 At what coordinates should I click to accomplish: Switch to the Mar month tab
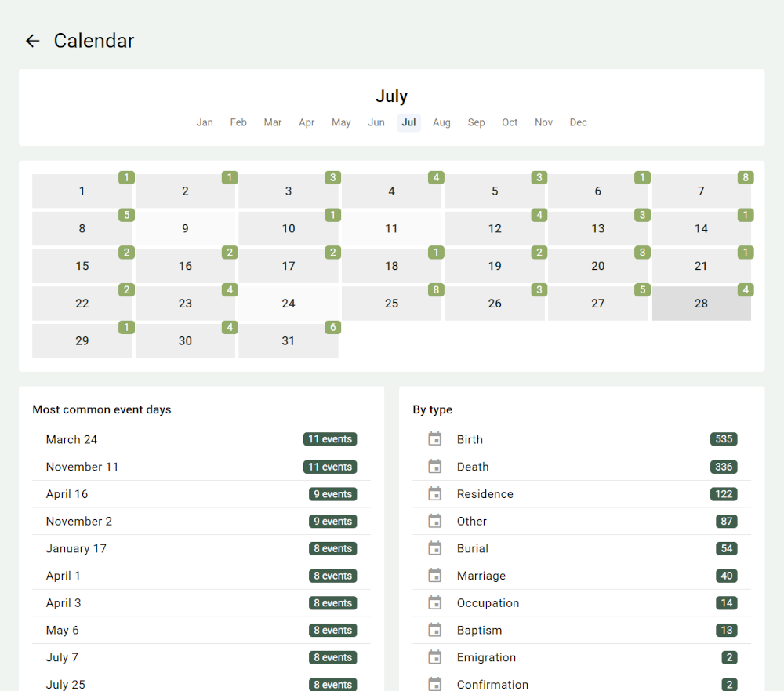click(273, 122)
